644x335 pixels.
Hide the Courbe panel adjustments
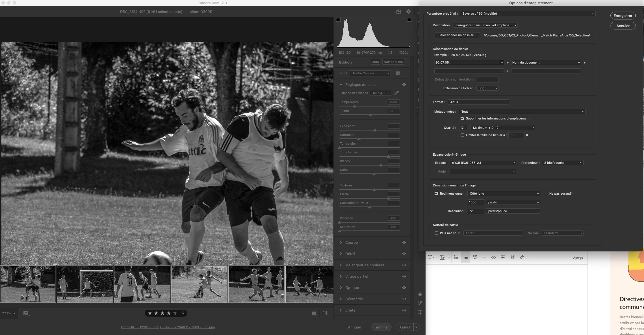point(404,242)
